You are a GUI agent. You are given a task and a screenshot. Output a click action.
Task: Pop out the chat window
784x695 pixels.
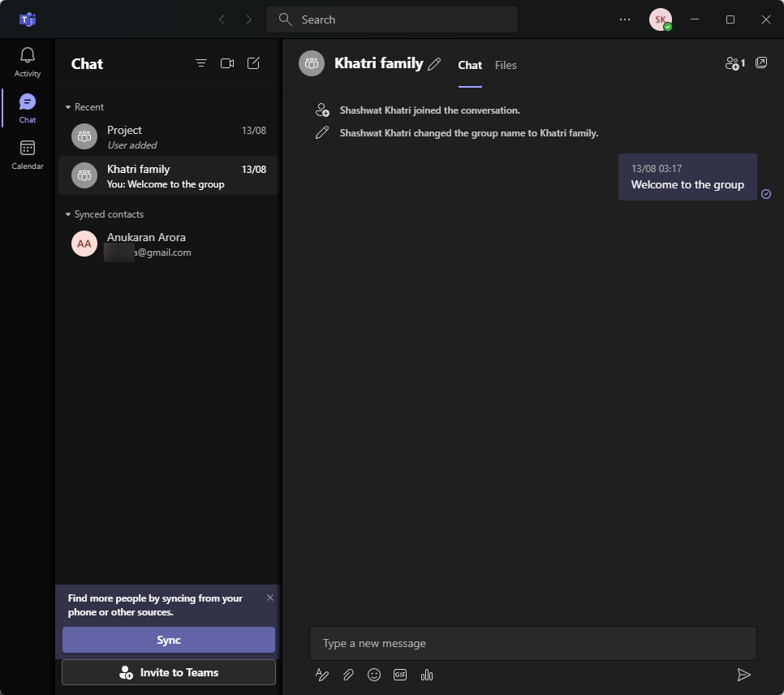coord(761,63)
